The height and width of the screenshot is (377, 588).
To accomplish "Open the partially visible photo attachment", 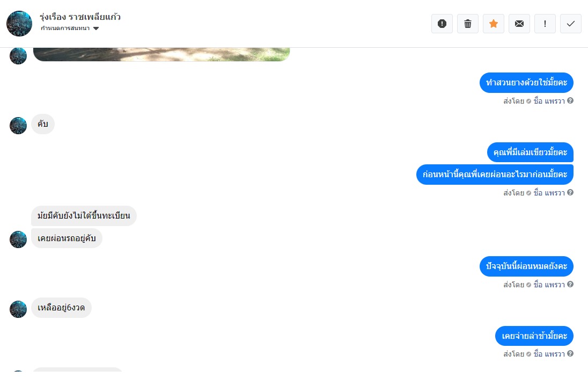I will (161, 54).
